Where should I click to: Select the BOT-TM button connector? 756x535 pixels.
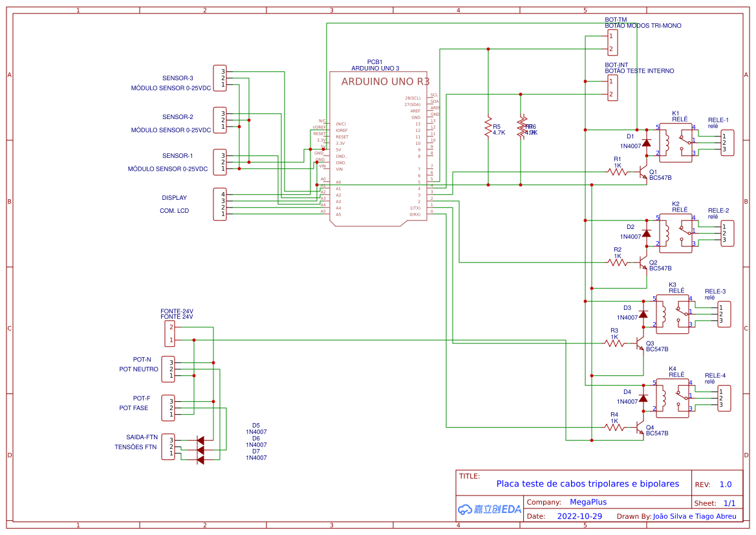point(612,42)
